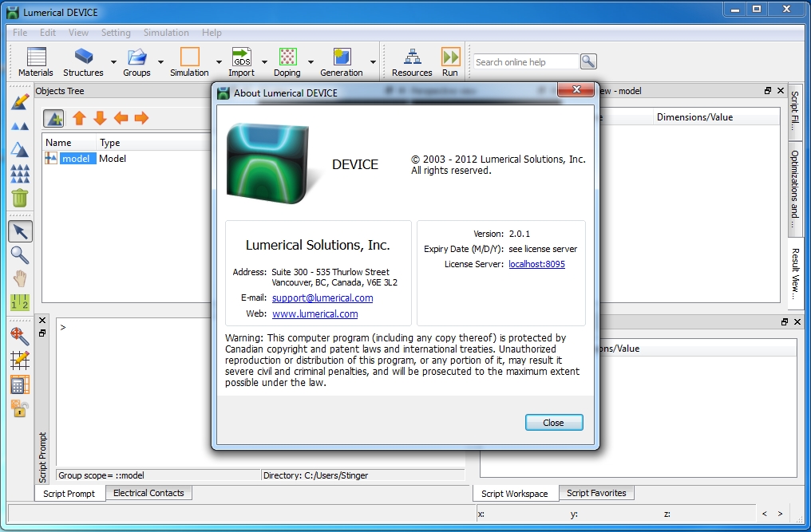811x532 pixels.
Task: Switch to the Script Prompt tab
Action: [69, 494]
